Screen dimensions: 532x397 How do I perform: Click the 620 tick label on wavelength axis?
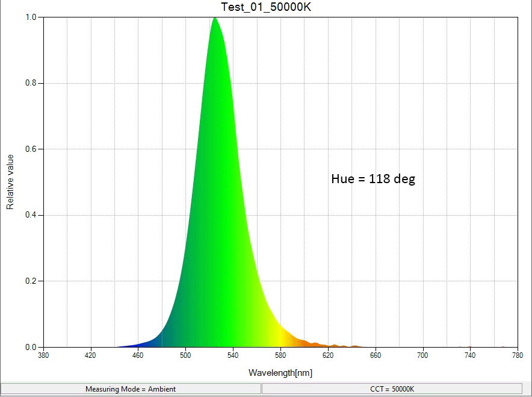click(328, 355)
